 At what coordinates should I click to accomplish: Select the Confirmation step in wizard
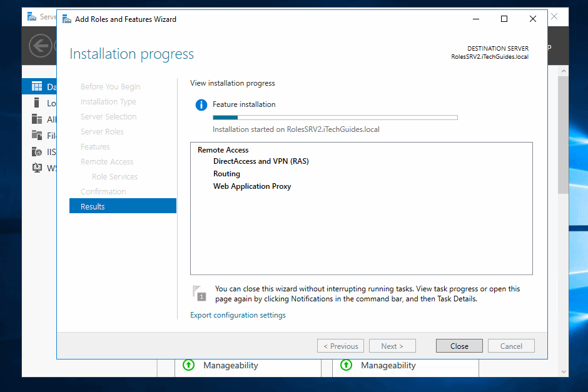coord(103,191)
